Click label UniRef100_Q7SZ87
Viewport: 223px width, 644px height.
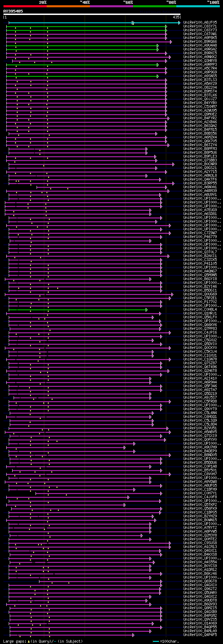click(200, 363)
